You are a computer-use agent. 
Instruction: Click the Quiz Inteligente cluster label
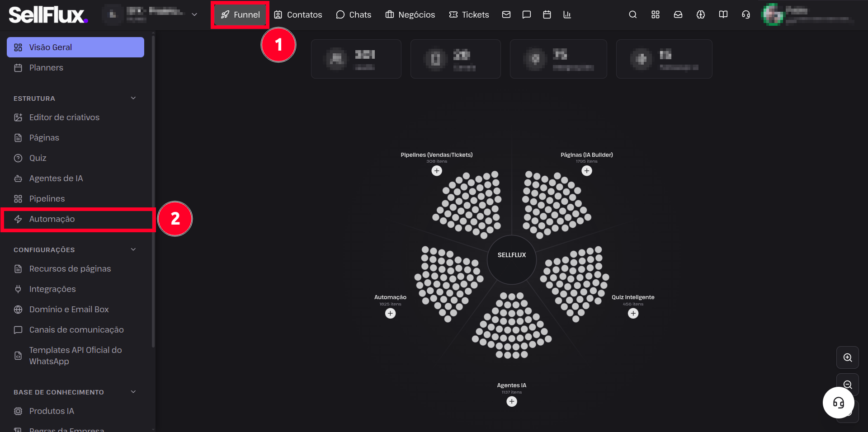(633, 297)
